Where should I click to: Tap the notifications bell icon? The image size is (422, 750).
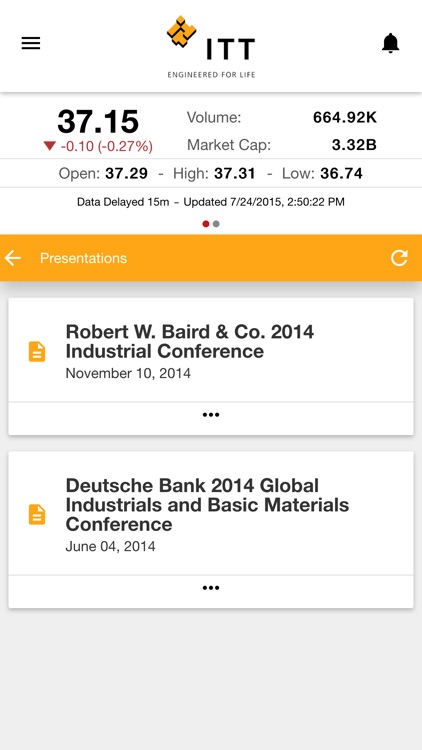point(390,43)
